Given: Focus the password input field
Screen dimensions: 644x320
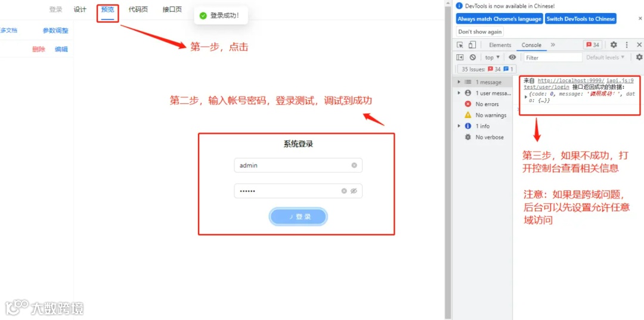Looking at the screenshot, I should pyautogui.click(x=298, y=191).
